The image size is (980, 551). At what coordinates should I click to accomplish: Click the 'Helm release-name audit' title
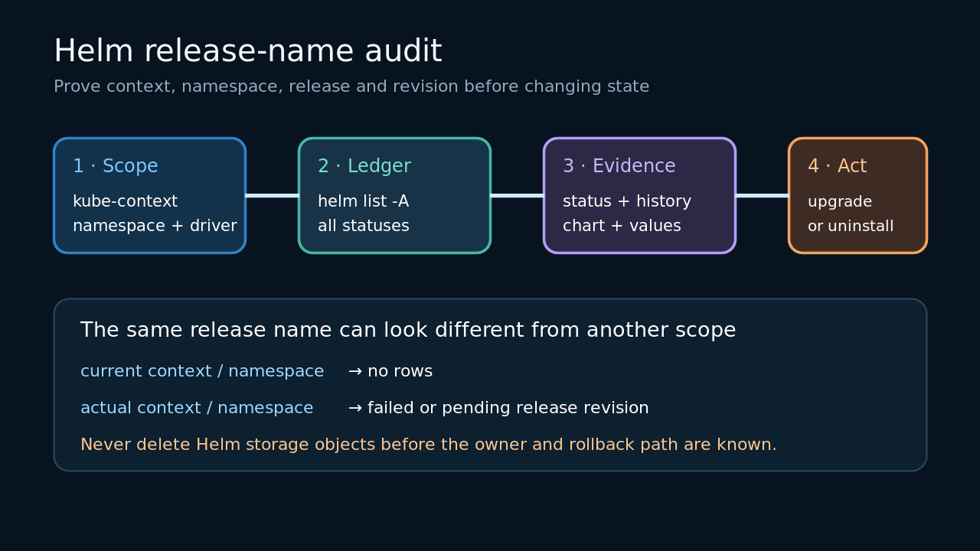coord(247,51)
